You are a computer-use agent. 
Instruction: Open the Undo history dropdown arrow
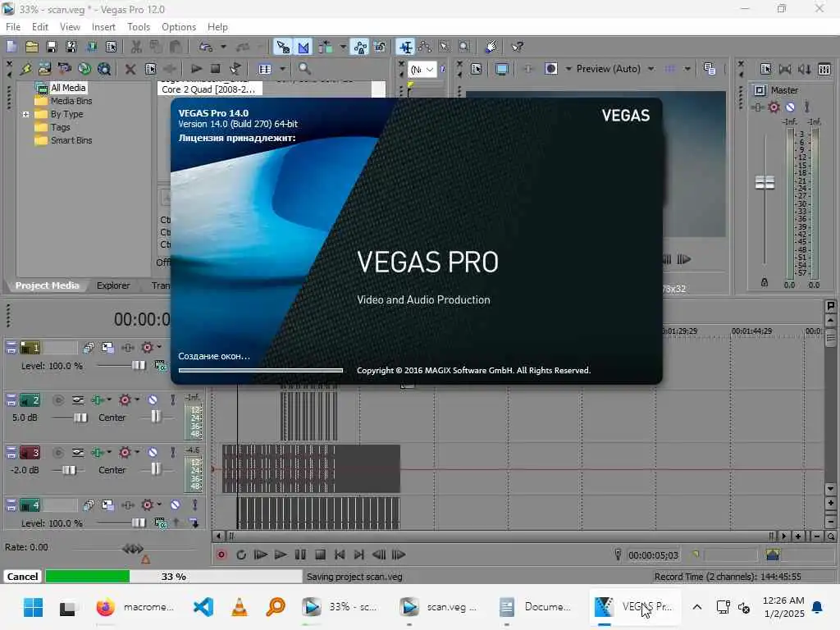[223, 47]
